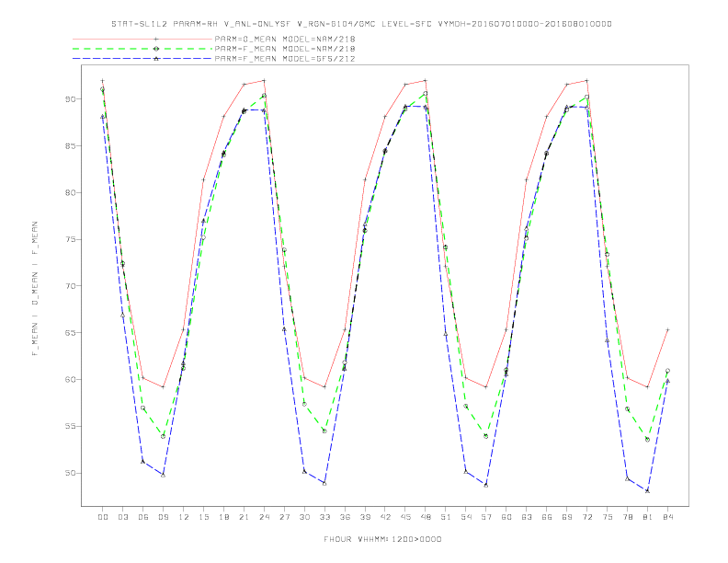Click x-axis tick label 75
Screen dimensions: 728x563
[608, 517]
